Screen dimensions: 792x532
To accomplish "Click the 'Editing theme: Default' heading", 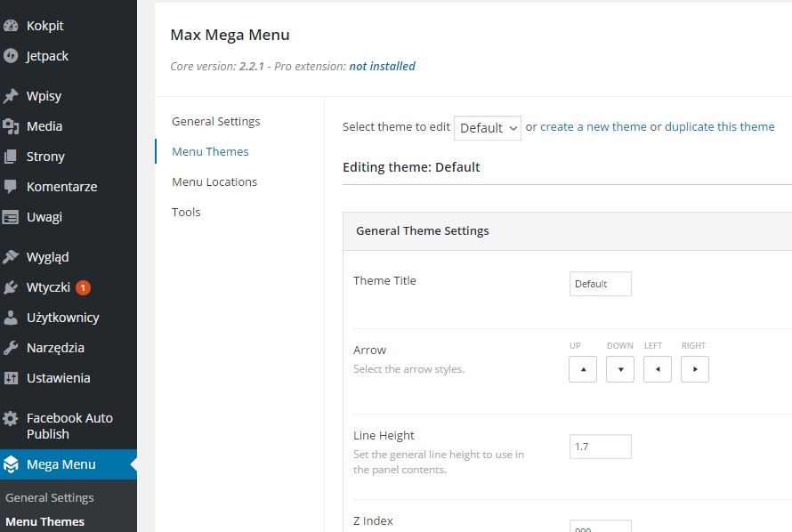I will [x=411, y=167].
